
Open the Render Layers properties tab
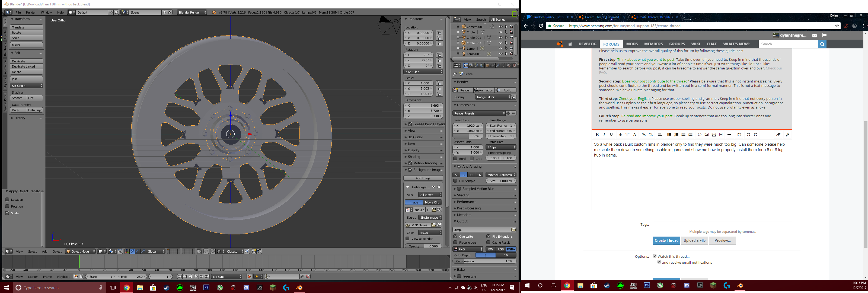pos(471,65)
